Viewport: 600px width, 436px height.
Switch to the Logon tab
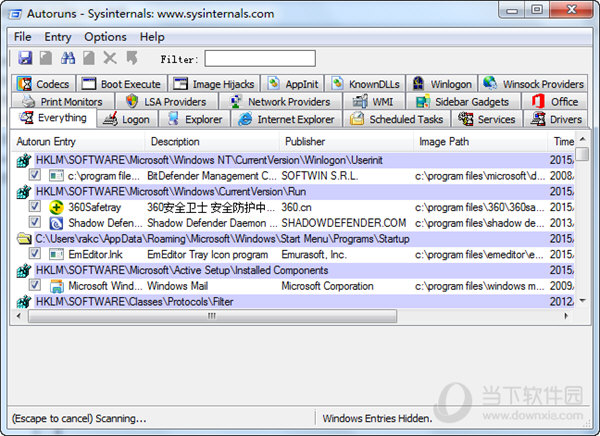[x=127, y=119]
